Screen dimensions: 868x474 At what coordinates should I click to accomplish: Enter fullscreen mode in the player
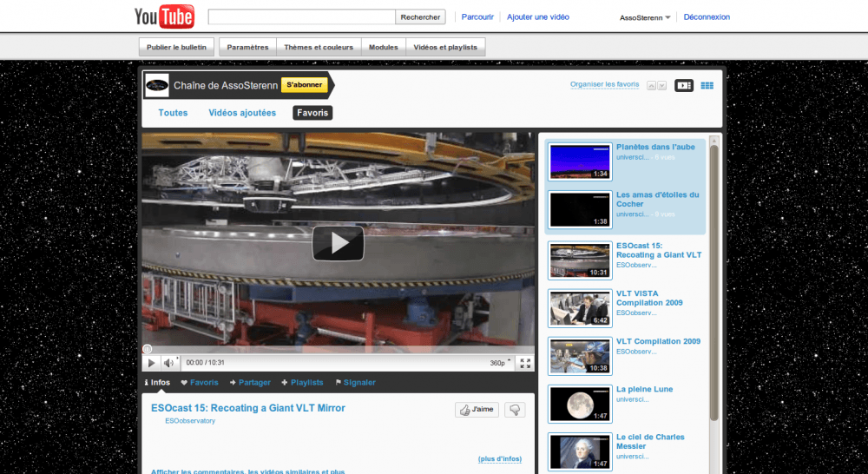point(525,363)
